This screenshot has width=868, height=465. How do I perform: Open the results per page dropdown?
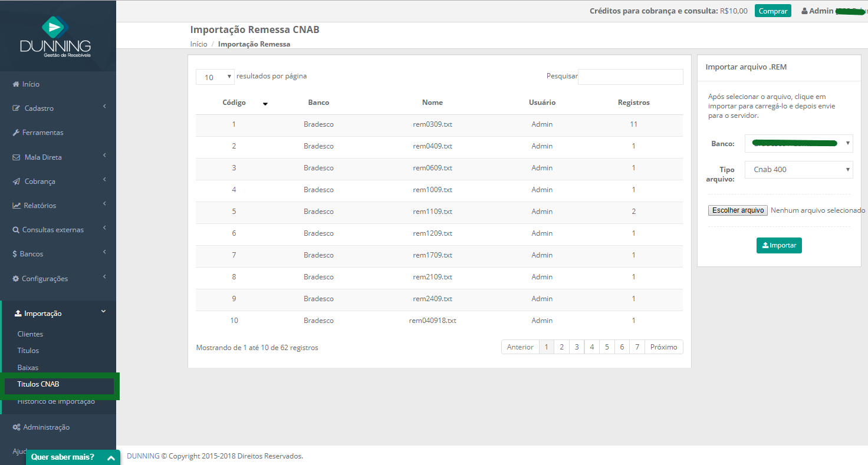click(215, 77)
